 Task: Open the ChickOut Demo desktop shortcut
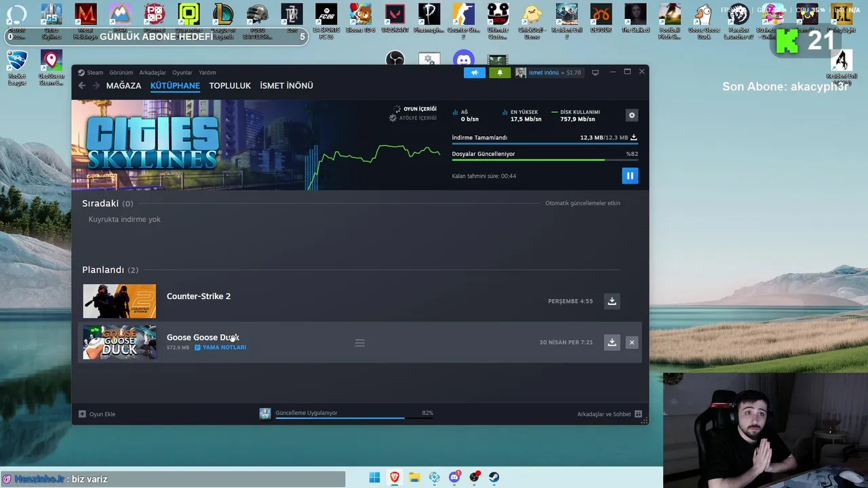[x=532, y=22]
